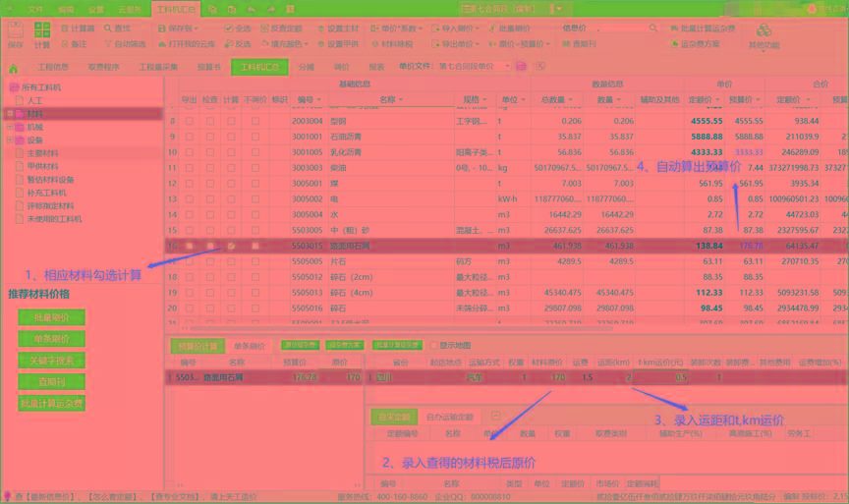The height and width of the screenshot is (504, 849).
Task: Open the 文件 menu
Action: click(x=35, y=9)
